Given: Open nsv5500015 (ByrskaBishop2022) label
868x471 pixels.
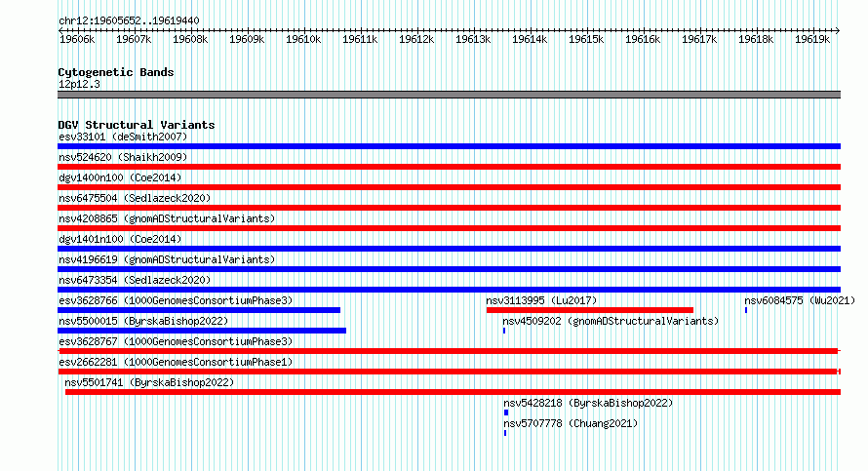Looking at the screenshot, I should coord(143,321).
